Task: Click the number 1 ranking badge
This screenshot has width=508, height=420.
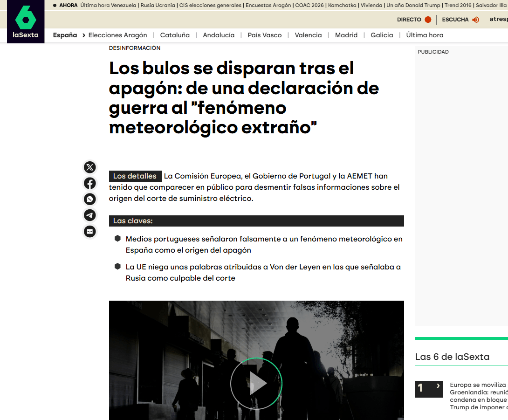Action: (429, 389)
